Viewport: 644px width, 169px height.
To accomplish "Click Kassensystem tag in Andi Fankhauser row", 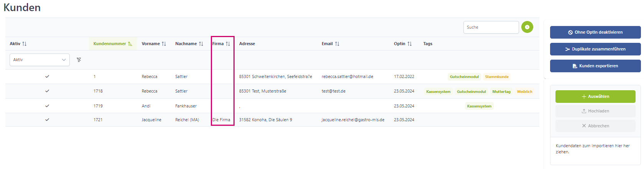I will tap(479, 106).
